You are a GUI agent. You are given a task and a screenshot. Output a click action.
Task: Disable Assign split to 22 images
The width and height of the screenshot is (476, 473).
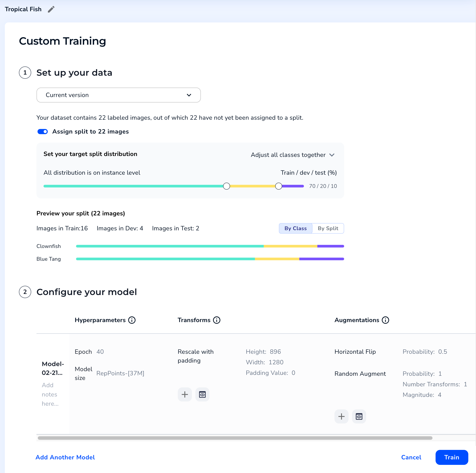coord(42,131)
